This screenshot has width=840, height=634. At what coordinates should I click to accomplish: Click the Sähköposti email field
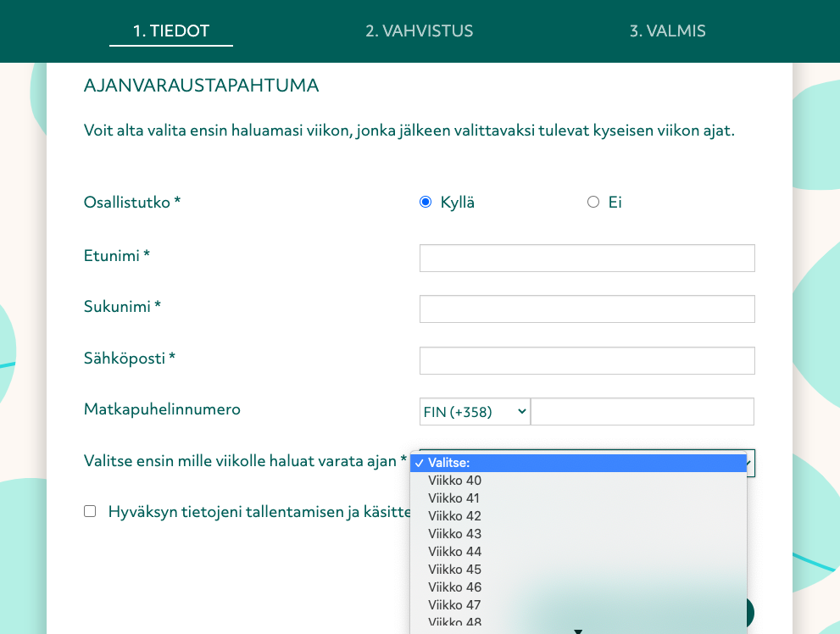coord(587,360)
